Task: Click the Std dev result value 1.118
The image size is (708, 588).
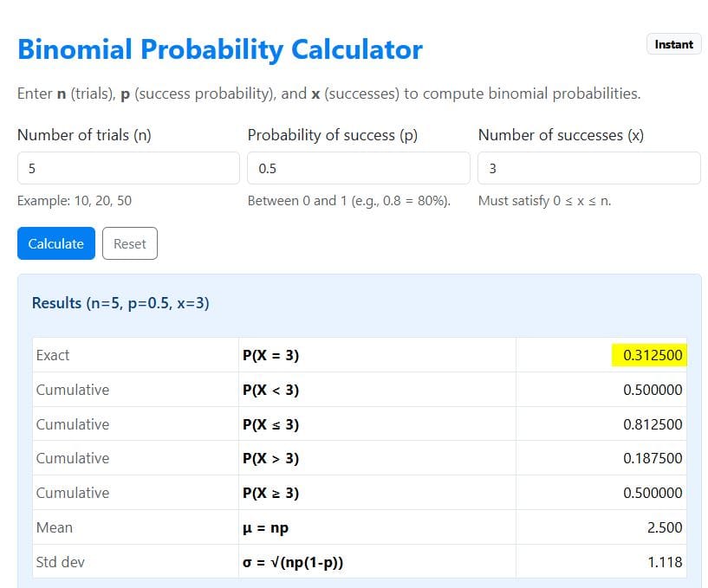Action: pyautogui.click(x=668, y=562)
